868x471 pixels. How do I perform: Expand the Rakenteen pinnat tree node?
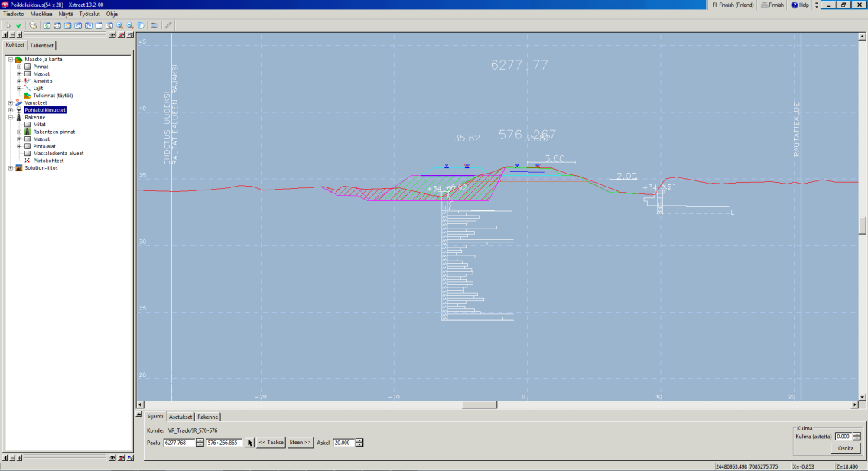tap(19, 132)
